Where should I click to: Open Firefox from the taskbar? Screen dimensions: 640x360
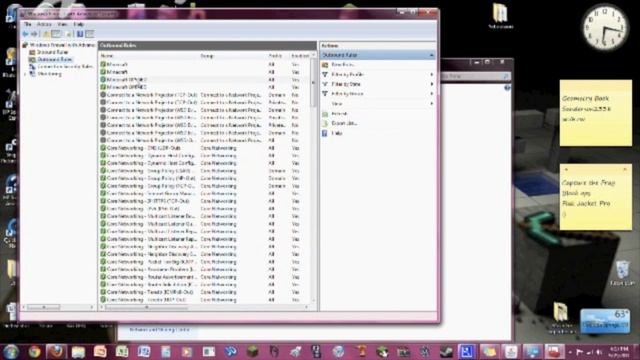point(56,351)
